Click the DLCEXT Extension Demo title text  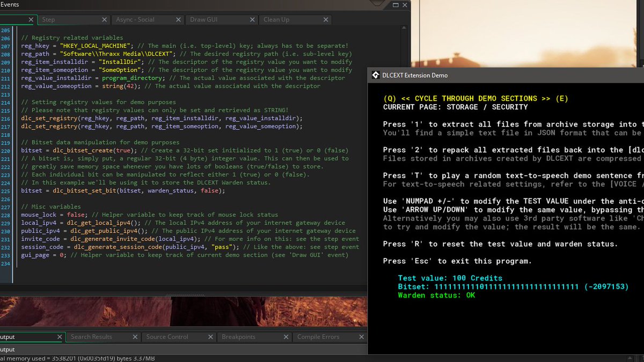[415, 75]
